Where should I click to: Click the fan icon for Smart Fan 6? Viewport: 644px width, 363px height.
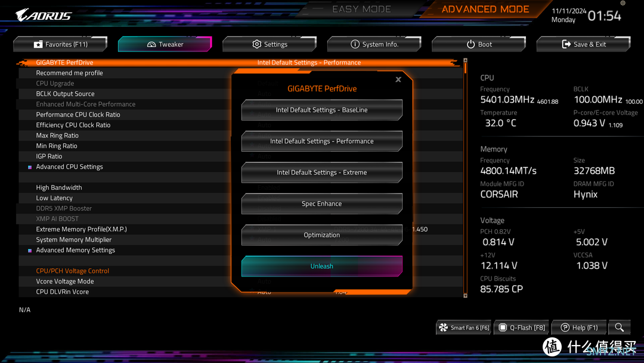[444, 327]
